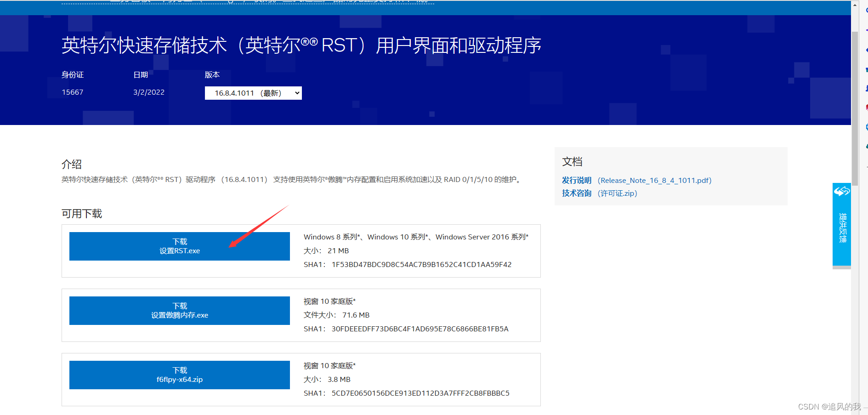868x415 pixels.
Task: Click 视窗 10 家庭版 text in the f6flpy row
Action: (x=329, y=366)
